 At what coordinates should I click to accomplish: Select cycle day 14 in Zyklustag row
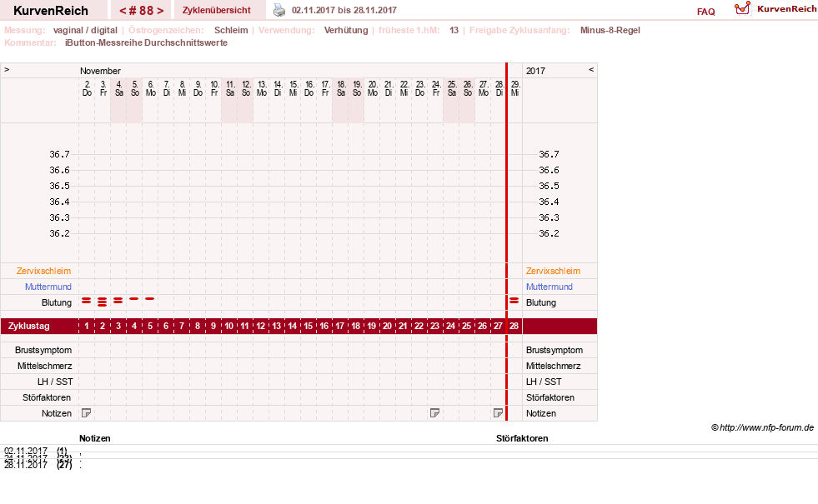[x=292, y=326]
